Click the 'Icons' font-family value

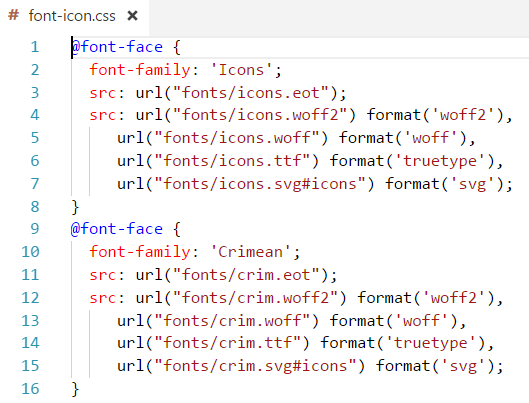pos(241,70)
